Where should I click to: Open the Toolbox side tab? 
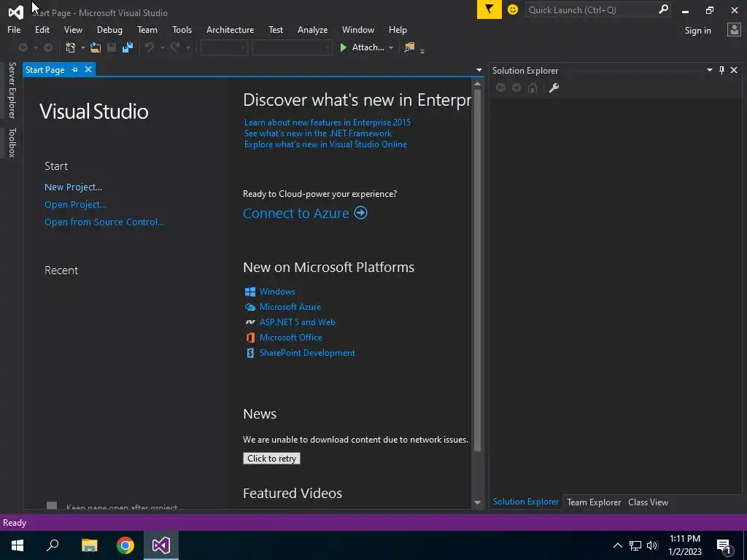pyautogui.click(x=12, y=142)
